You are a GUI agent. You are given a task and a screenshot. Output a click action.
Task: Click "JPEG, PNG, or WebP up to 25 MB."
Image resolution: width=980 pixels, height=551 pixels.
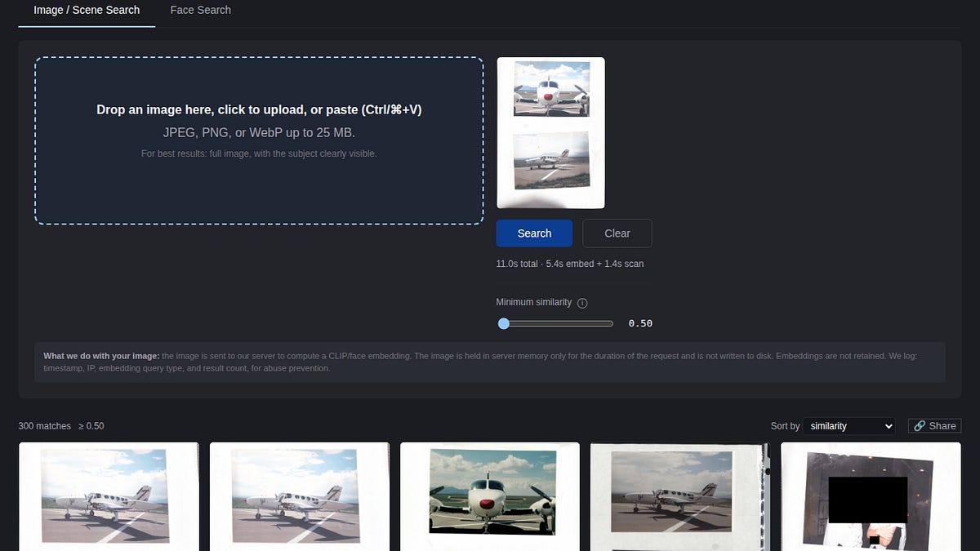pos(259,132)
